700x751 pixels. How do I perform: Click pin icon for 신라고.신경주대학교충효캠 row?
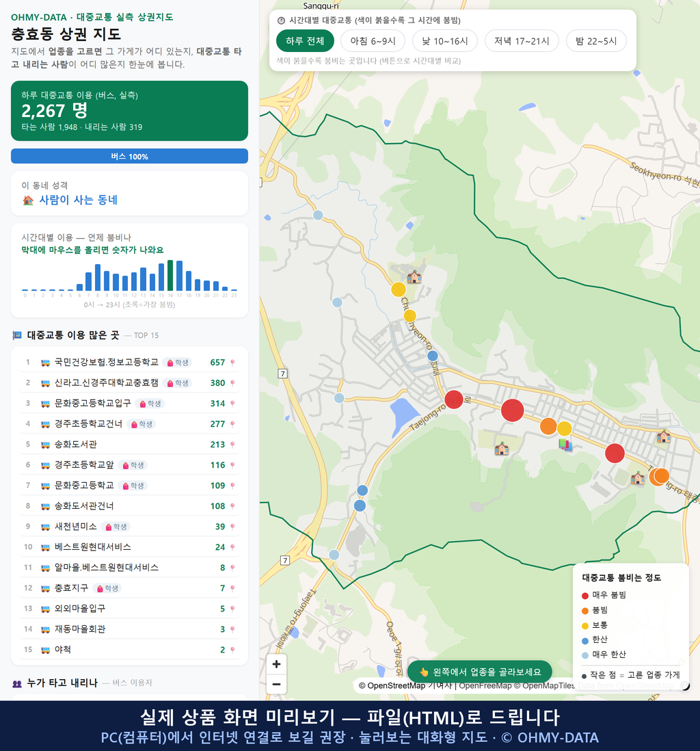pyautogui.click(x=232, y=383)
